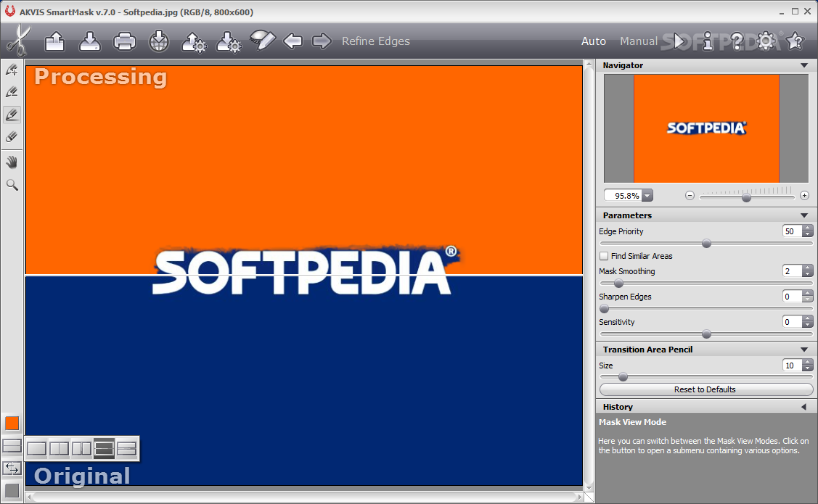
Task: Save strokes with download gear icon
Action: 229,41
